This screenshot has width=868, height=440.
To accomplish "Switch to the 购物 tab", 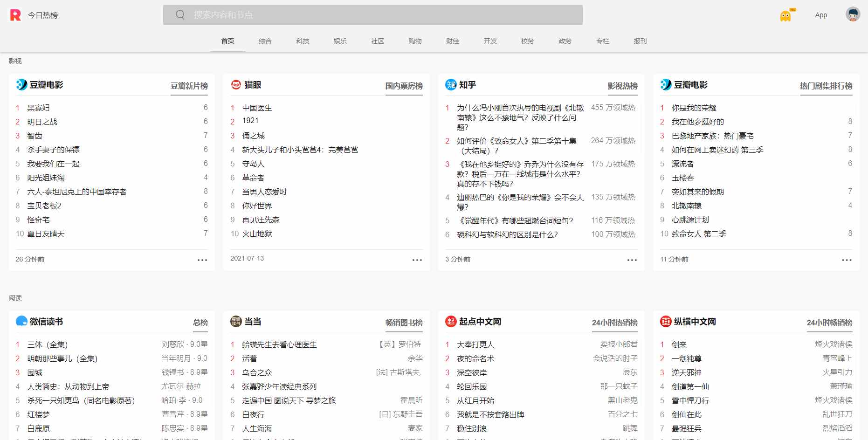I will tap(415, 41).
